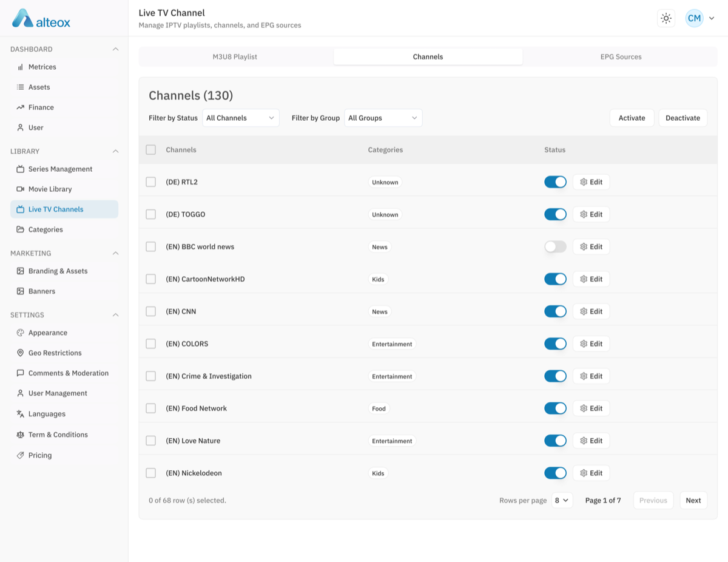This screenshot has width=728, height=562.
Task: Collapse the MARKETING sidebar section
Action: [115, 253]
